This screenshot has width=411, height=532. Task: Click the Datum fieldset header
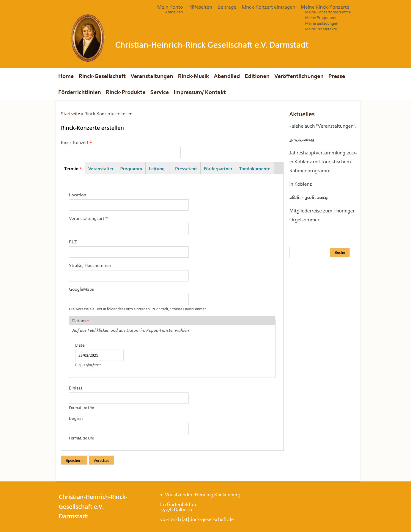point(172,320)
